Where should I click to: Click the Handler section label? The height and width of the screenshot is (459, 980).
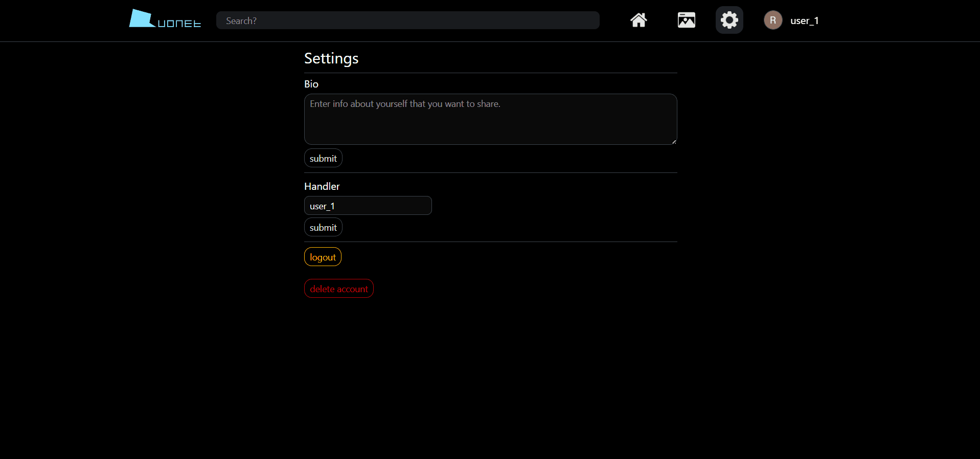coord(322,187)
